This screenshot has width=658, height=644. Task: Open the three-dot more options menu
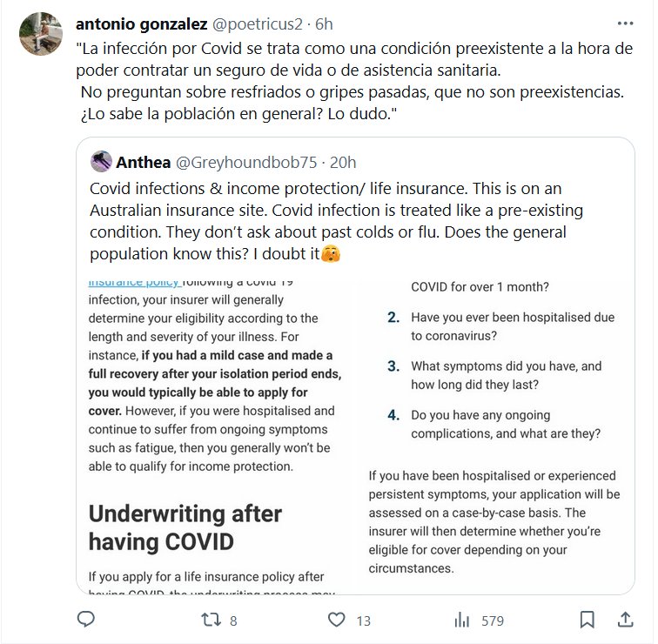(x=625, y=23)
